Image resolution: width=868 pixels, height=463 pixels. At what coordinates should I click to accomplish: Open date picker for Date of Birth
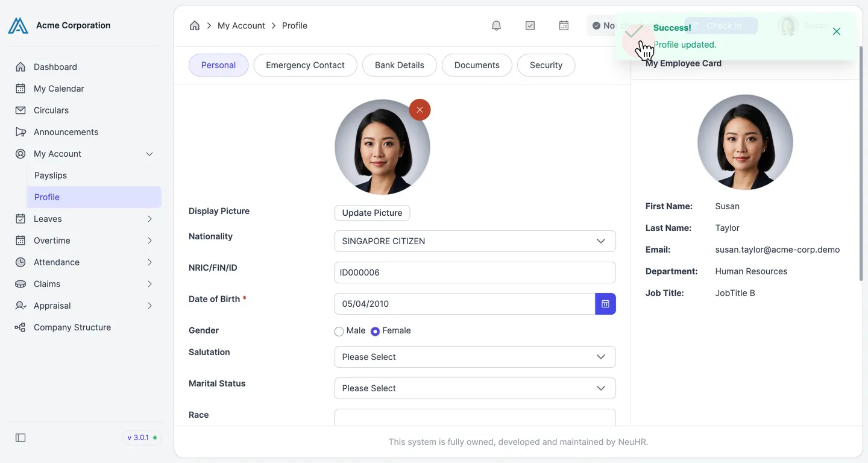click(605, 304)
